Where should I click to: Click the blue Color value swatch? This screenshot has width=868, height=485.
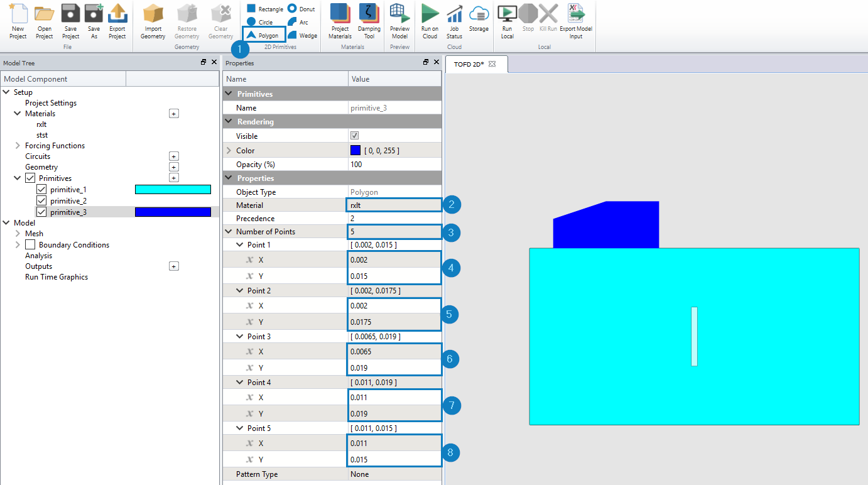(x=355, y=151)
